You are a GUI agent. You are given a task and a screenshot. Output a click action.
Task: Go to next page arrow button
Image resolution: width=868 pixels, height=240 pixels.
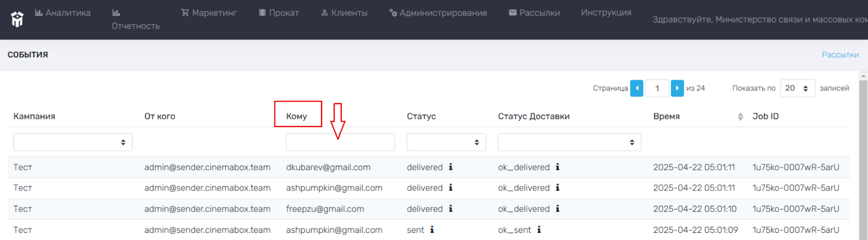677,88
